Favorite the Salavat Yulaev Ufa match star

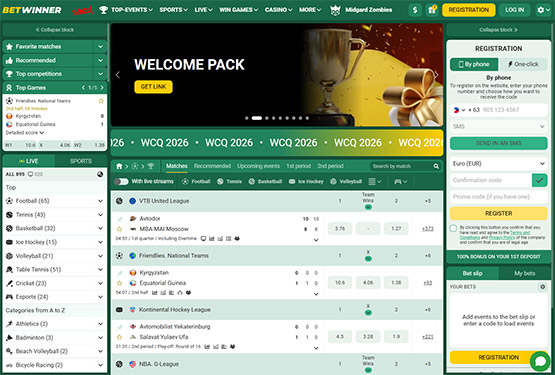click(119, 337)
